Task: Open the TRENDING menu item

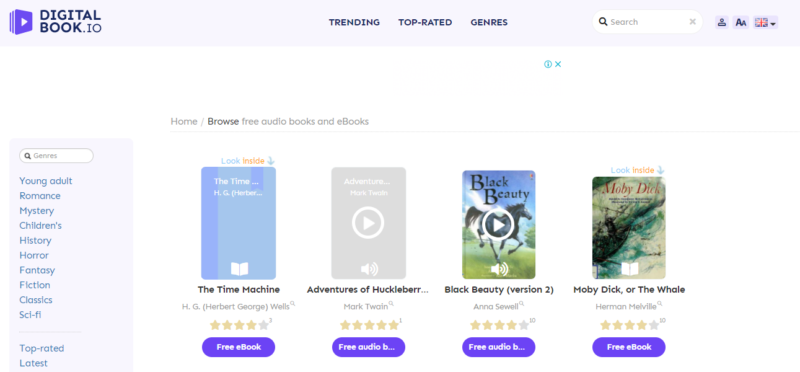Action: [354, 22]
